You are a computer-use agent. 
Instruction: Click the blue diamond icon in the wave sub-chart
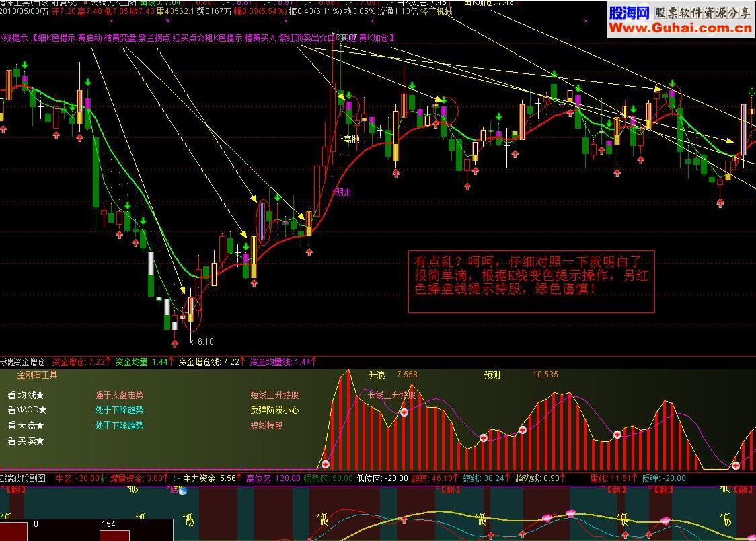[x=183, y=491]
